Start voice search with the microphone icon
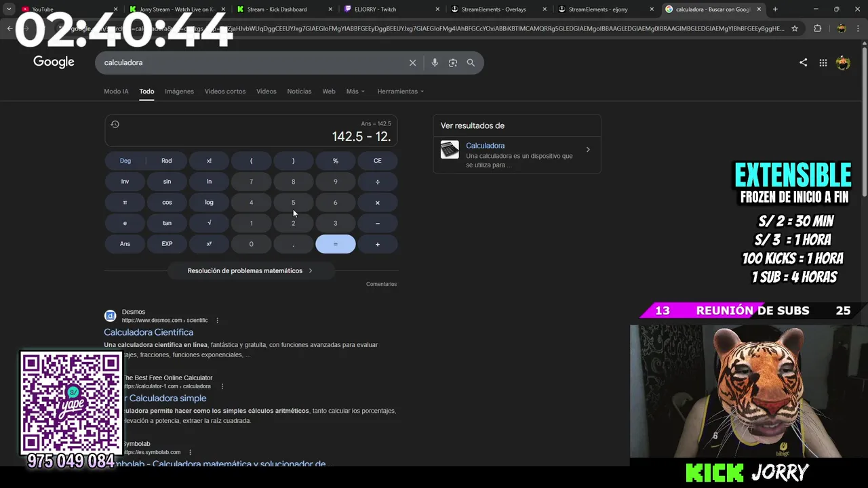 pos(435,62)
